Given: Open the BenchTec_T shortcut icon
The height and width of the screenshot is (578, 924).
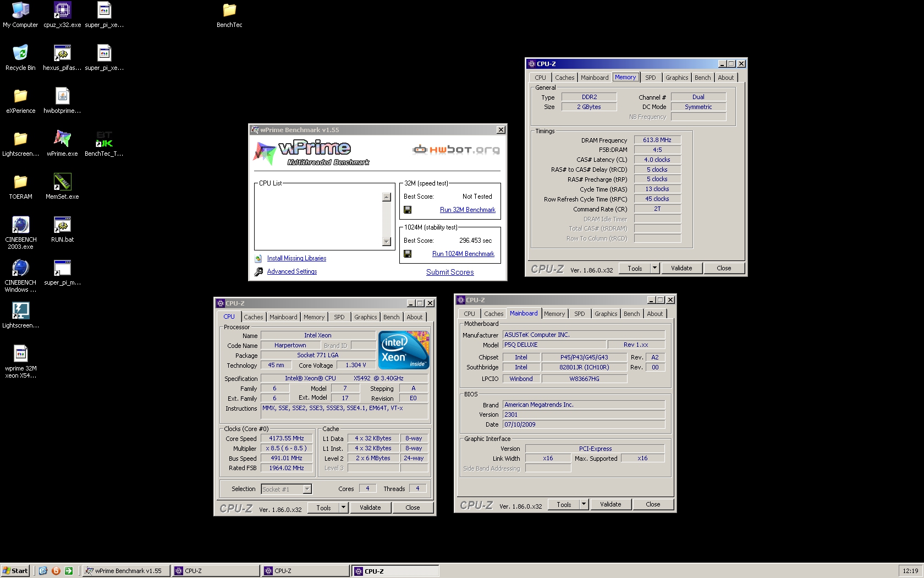Looking at the screenshot, I should pos(104,144).
